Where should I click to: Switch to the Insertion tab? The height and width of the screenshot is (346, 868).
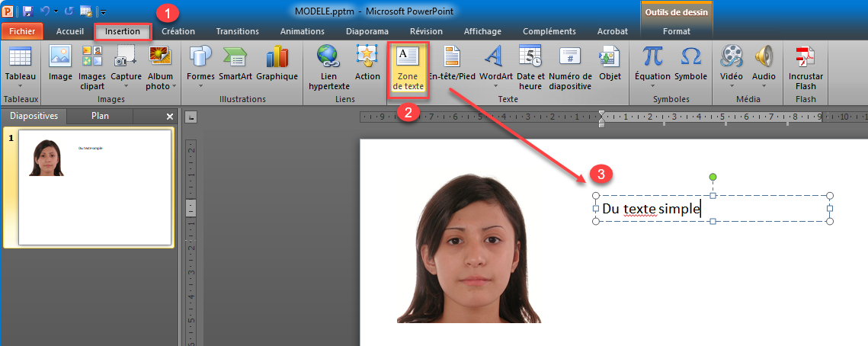(123, 31)
